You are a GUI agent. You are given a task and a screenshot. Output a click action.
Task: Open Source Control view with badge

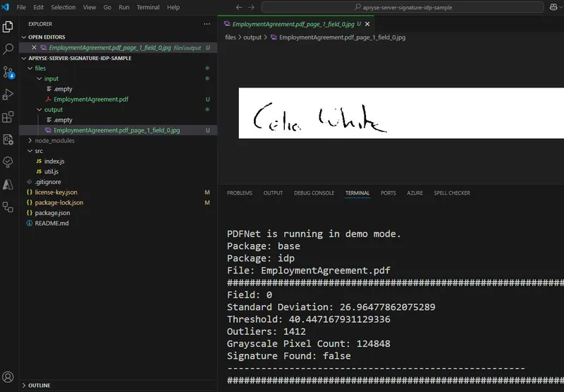tap(8, 73)
